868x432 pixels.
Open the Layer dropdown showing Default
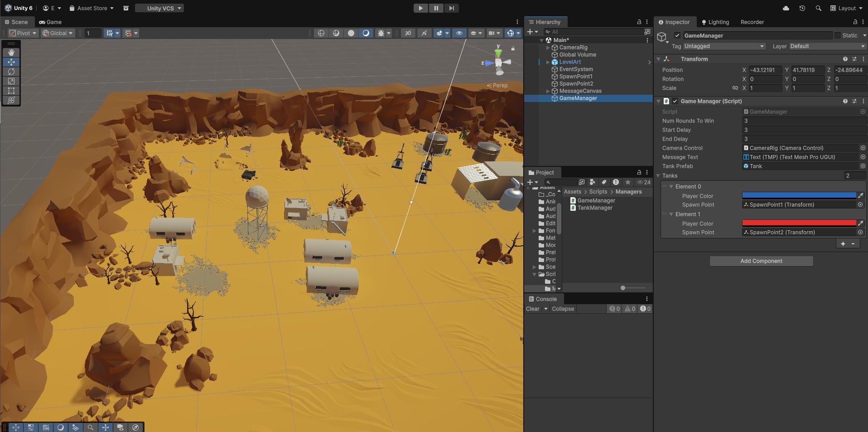827,46
